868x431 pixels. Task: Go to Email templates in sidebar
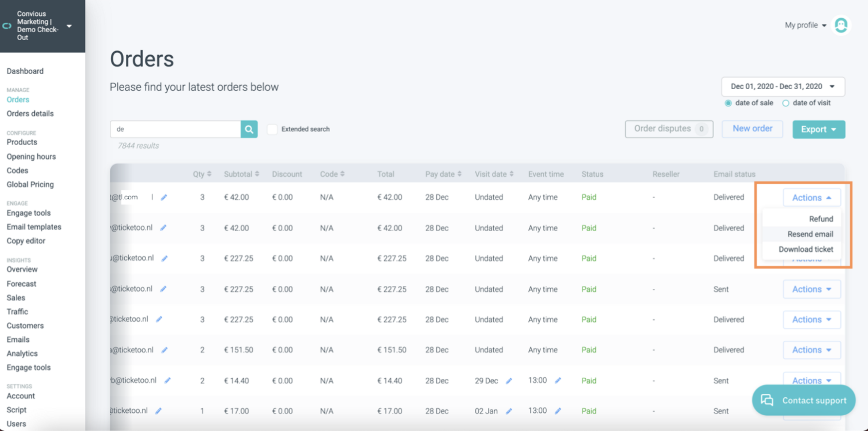34,227
